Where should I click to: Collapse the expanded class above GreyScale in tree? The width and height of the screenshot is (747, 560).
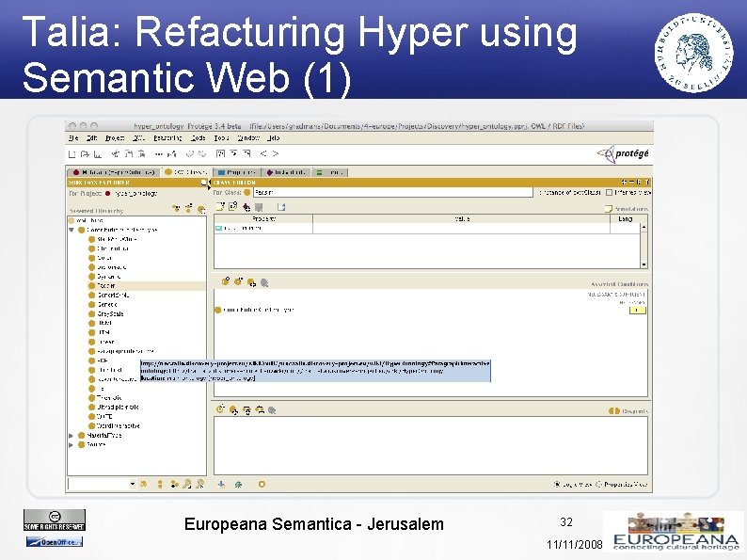(72, 230)
